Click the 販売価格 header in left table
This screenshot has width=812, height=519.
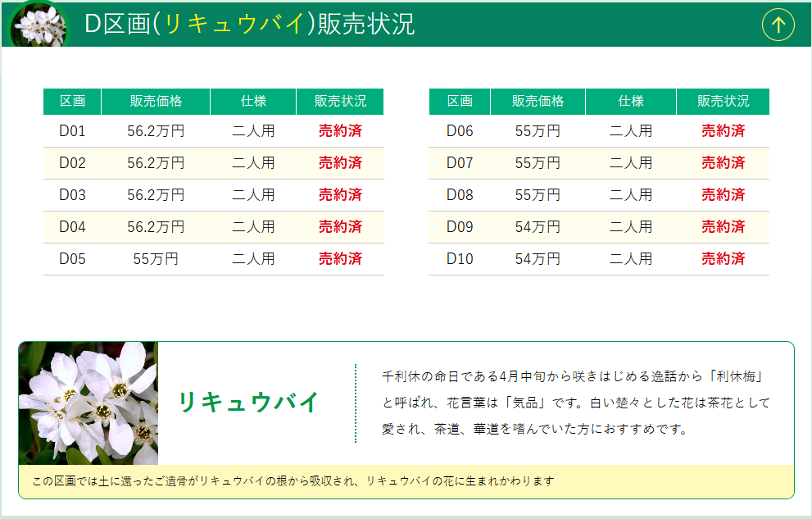156,102
